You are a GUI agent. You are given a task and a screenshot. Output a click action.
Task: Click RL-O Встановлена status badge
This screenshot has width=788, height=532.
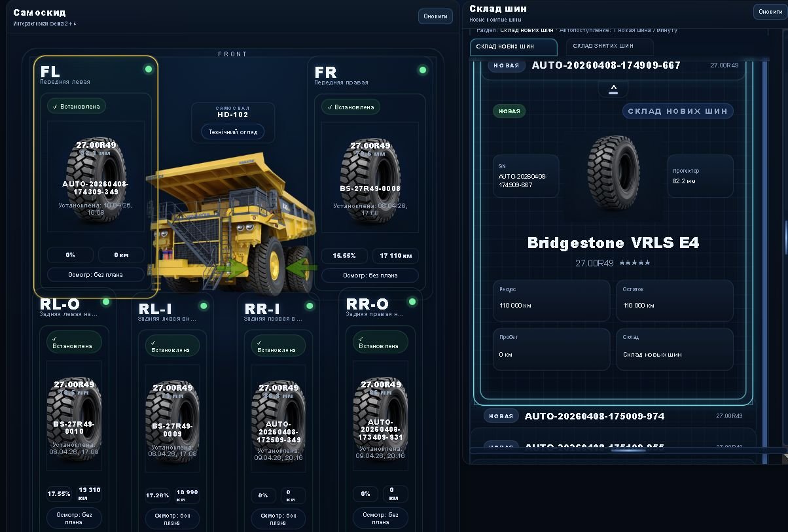(x=74, y=342)
